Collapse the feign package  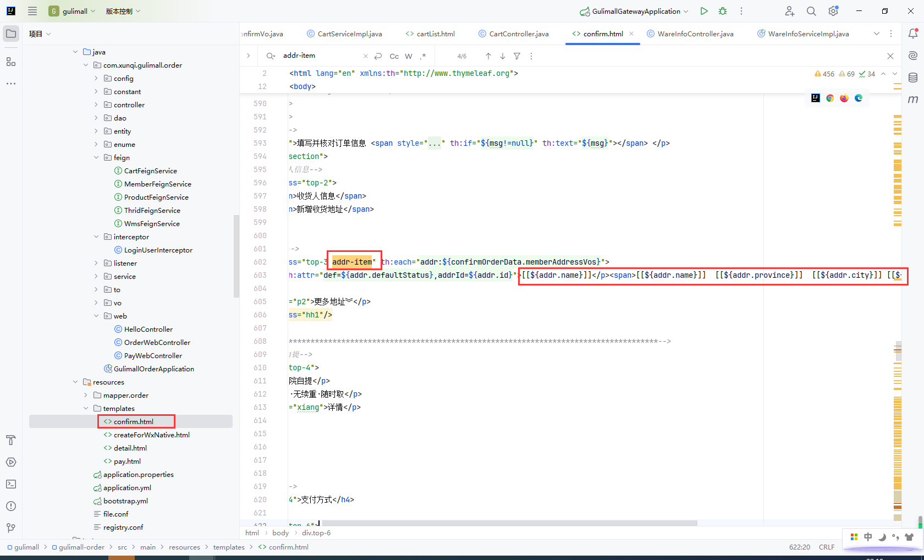point(96,157)
